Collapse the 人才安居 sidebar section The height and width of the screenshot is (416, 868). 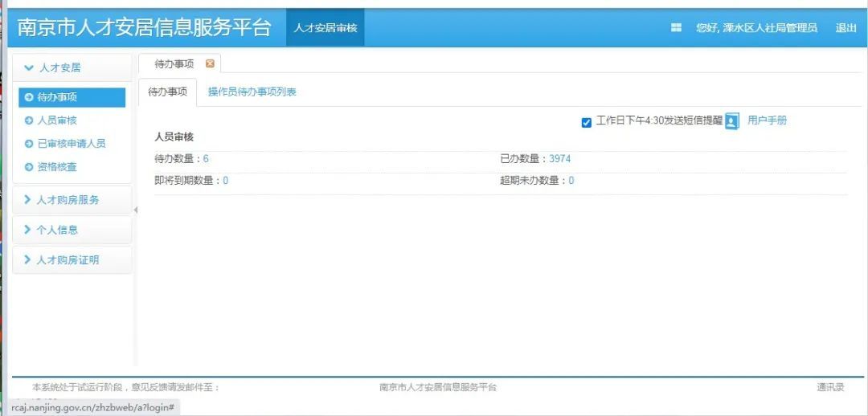point(72,68)
